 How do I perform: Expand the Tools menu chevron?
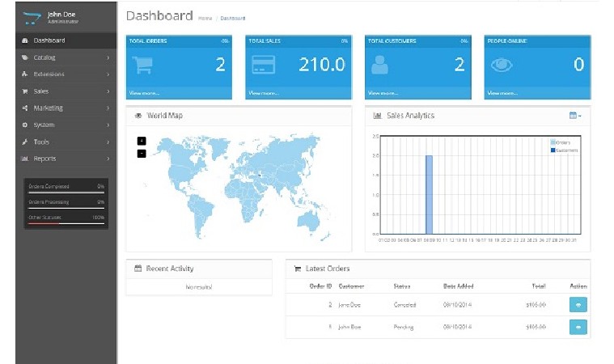108,142
